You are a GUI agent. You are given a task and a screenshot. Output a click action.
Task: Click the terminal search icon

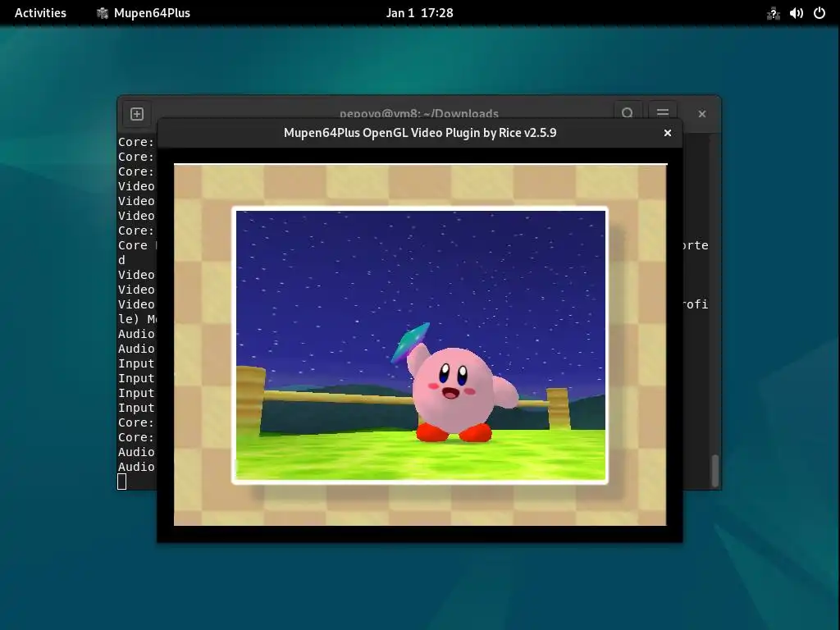tap(628, 111)
